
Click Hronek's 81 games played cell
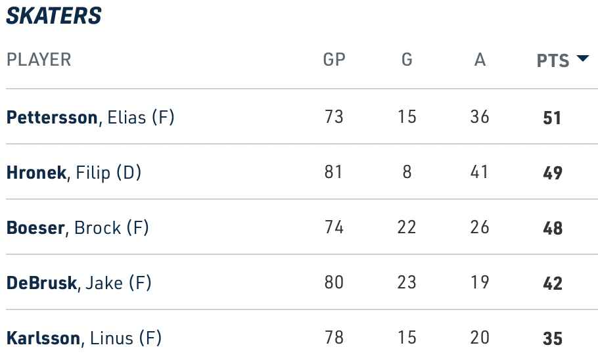(x=334, y=173)
